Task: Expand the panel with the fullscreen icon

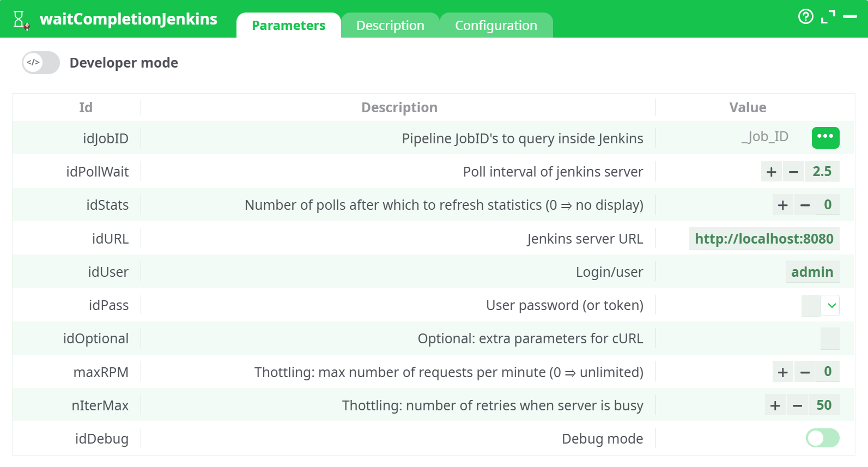Action: [828, 17]
